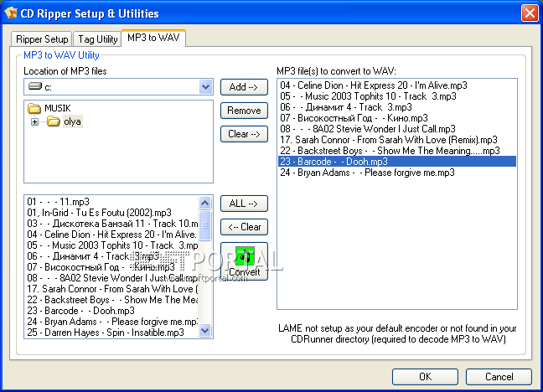Click OK to confirm settings
543x392 pixels.
tap(425, 376)
